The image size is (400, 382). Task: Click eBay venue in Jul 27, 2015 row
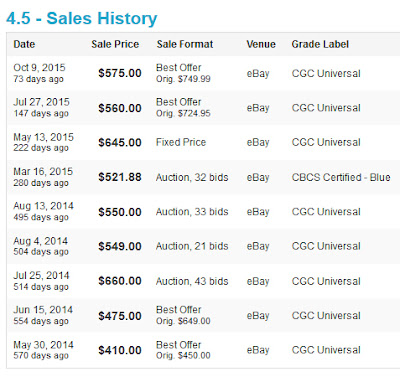pos(258,108)
